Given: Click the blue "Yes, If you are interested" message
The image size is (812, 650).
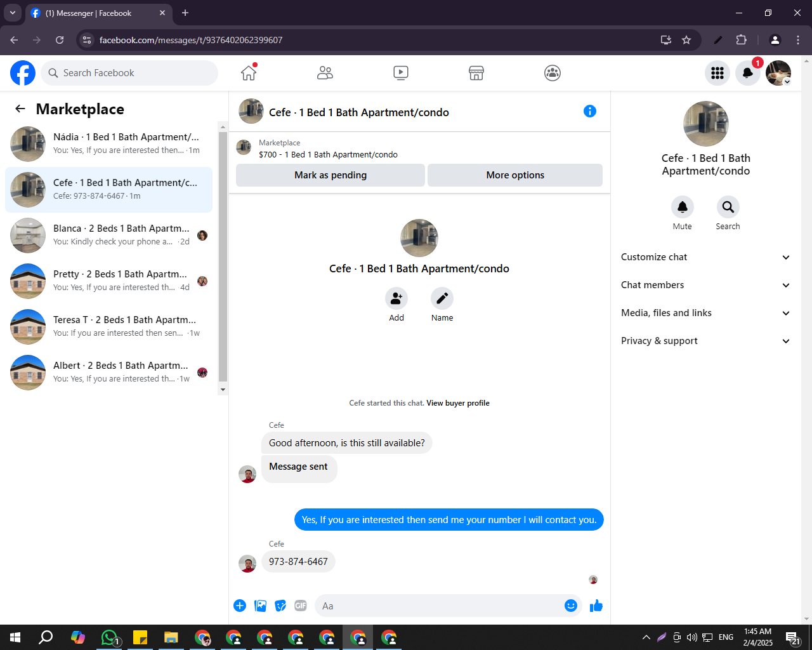Looking at the screenshot, I should [x=449, y=520].
